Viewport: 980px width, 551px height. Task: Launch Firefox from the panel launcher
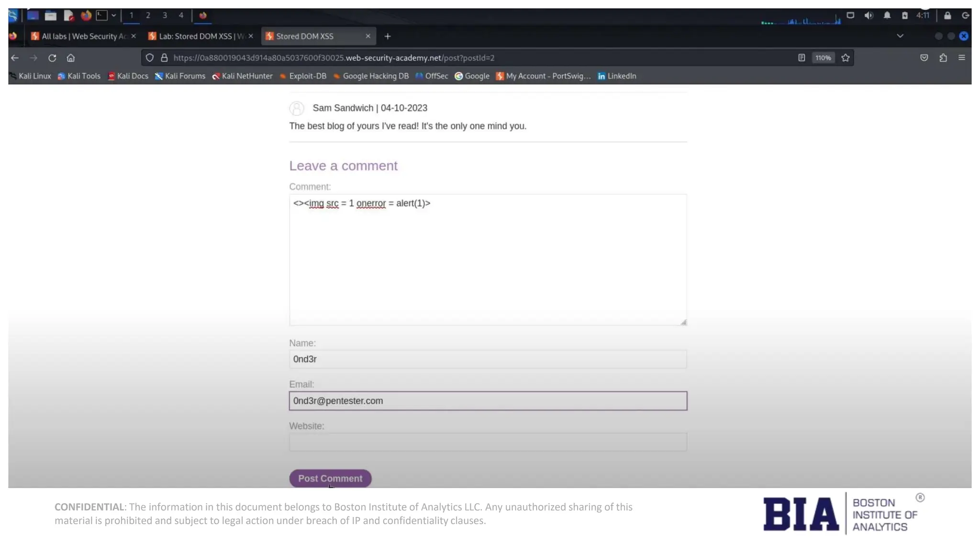(86, 15)
